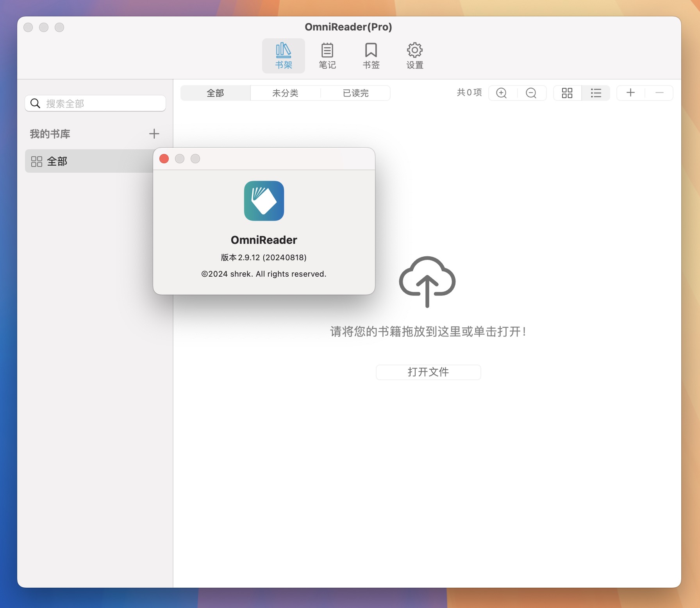Open the 笔记 notes toolbar tab
The image size is (700, 608).
327,56
